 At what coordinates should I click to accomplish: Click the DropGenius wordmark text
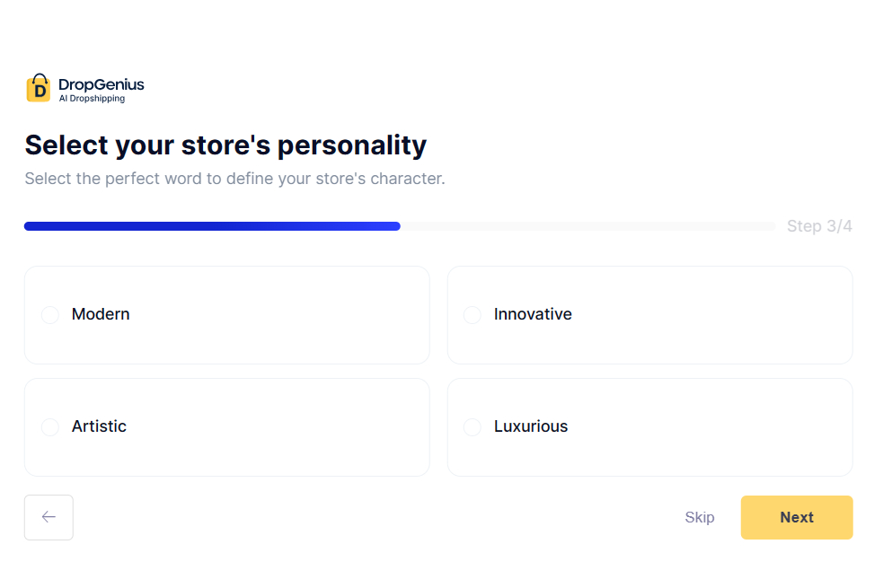tap(102, 82)
